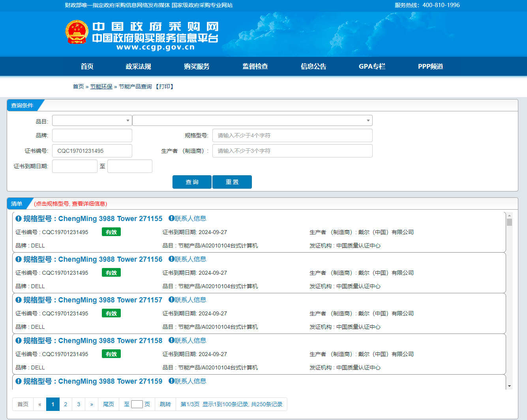Click 首页 first page pagination button
Image resolution: width=527 pixels, height=420 pixels.
[23, 404]
